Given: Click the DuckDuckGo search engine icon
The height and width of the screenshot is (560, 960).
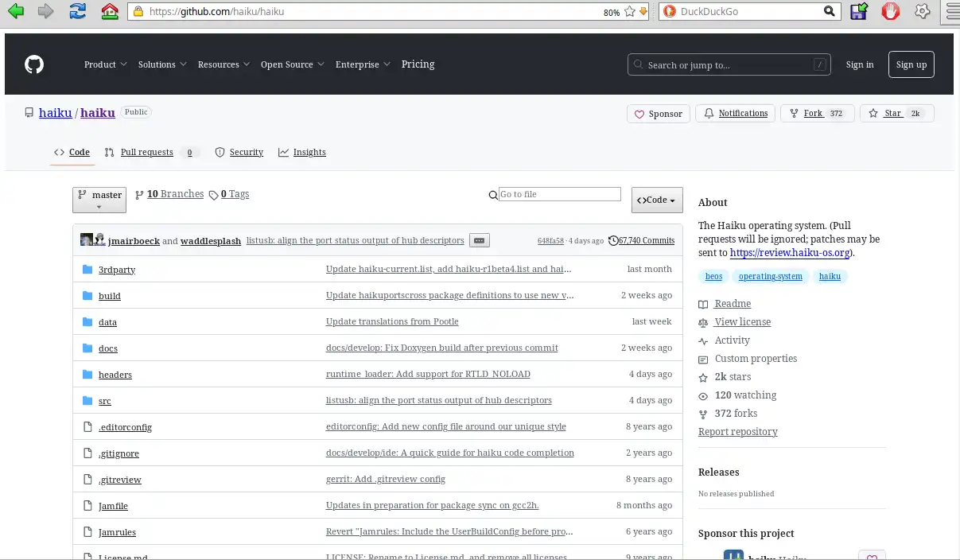Looking at the screenshot, I should coord(669,11).
